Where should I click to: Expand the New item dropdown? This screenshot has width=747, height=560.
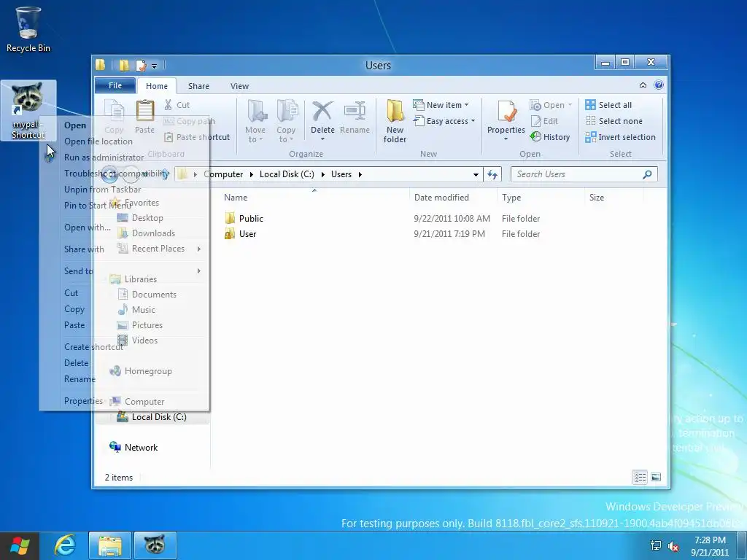[x=466, y=105]
